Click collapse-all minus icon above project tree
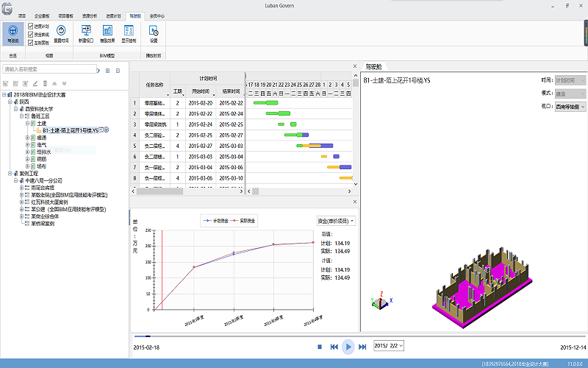The image size is (588, 368). [x=118, y=71]
